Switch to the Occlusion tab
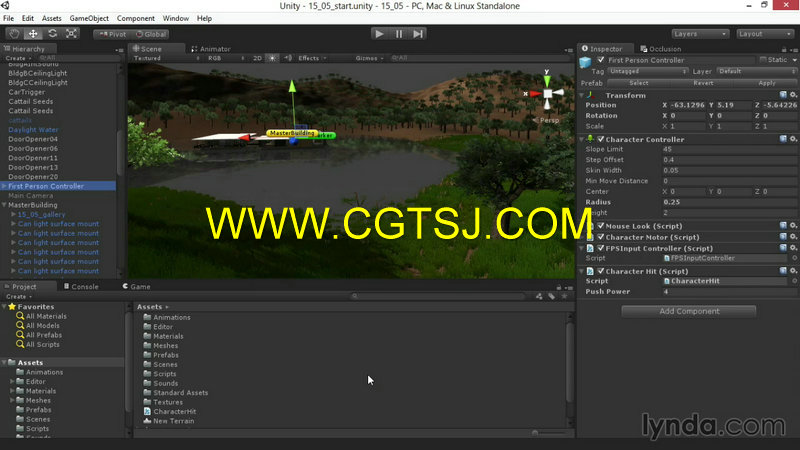This screenshot has height=450, width=800. click(661, 49)
